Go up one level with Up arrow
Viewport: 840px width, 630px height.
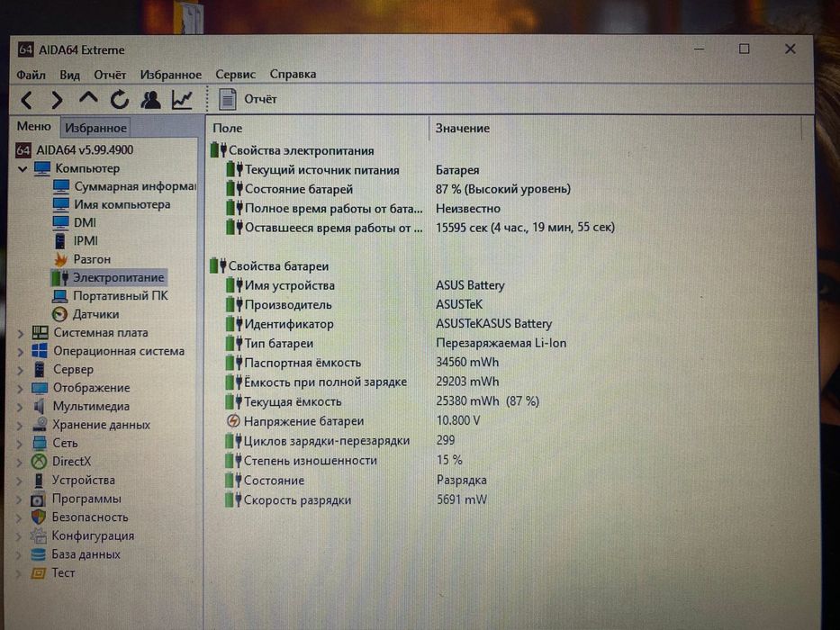[x=88, y=99]
